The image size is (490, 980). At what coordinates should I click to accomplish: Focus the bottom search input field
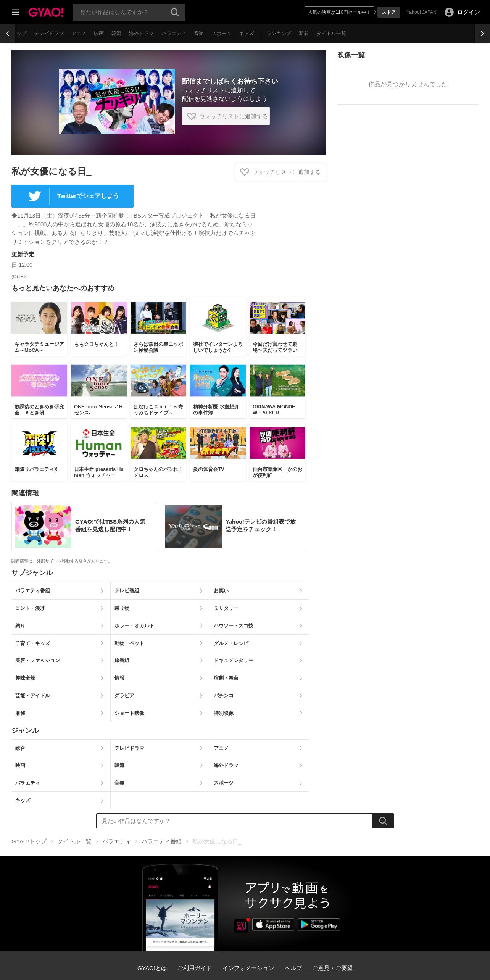(234, 821)
